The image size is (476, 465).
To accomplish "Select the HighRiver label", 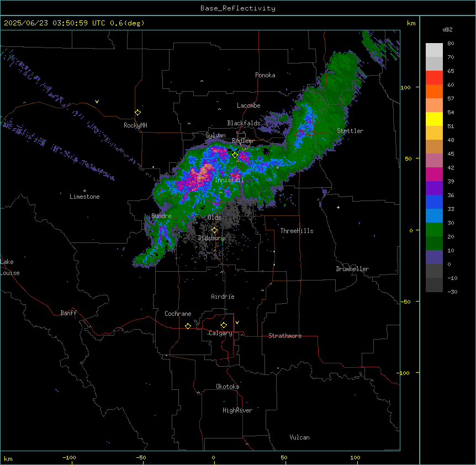I will [237, 410].
